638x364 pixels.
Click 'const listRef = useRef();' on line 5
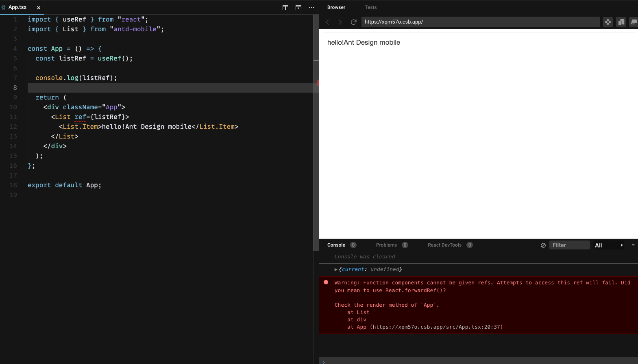point(84,58)
